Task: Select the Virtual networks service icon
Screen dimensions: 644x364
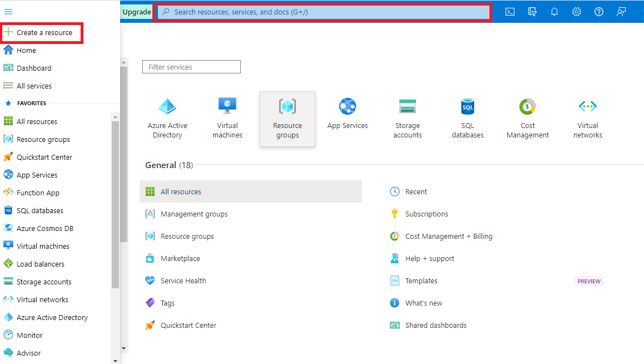Action: pos(587,119)
